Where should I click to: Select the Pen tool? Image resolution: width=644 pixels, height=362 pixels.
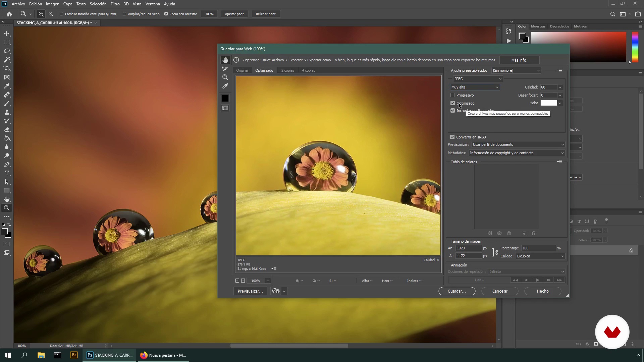(7, 165)
